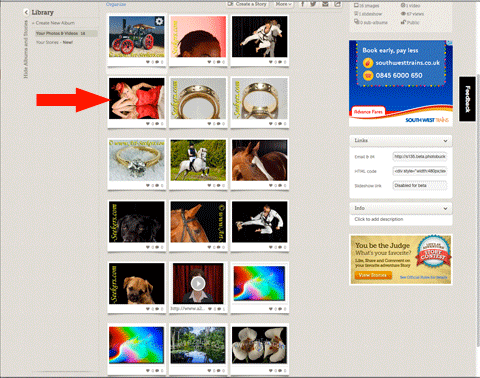The width and height of the screenshot is (480, 378).
Task: Open the pink background head thumbnail
Action: coord(198,37)
